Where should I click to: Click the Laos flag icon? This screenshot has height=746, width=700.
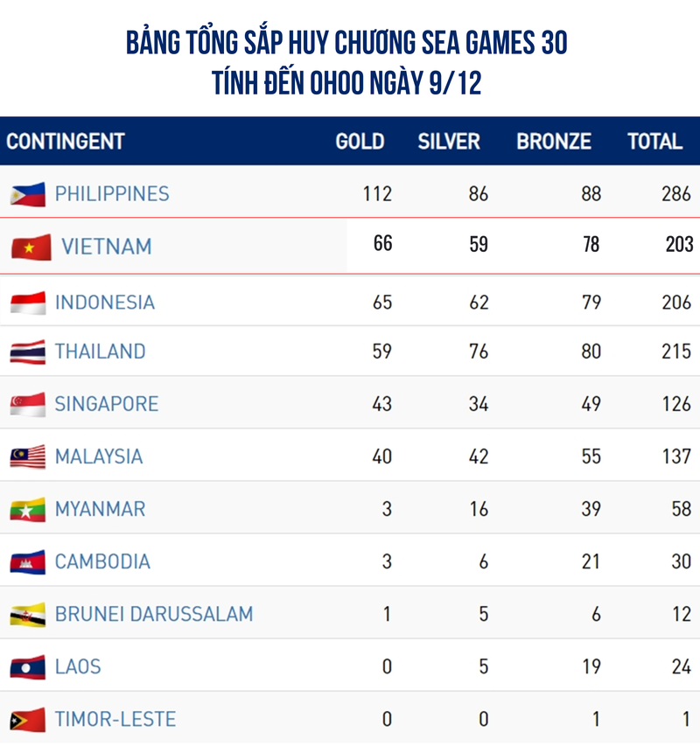28,667
